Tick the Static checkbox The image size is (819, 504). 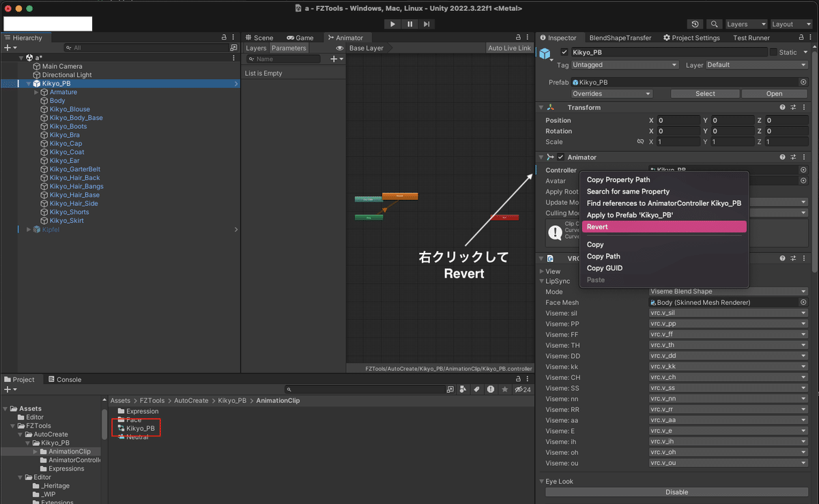pyautogui.click(x=773, y=52)
